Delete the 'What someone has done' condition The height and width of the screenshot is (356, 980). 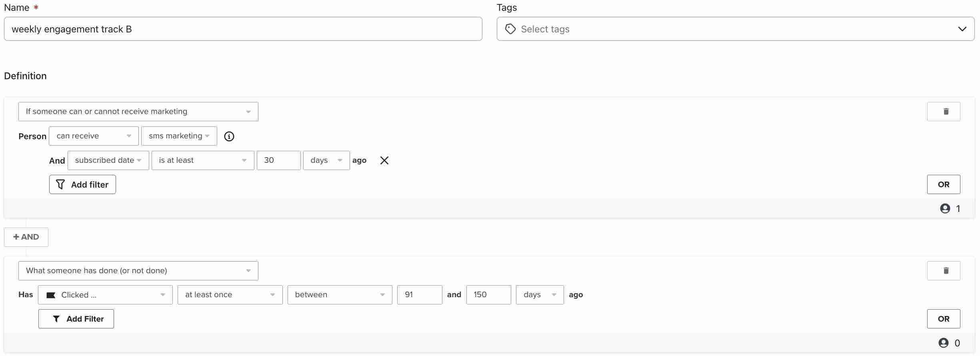(x=943, y=271)
